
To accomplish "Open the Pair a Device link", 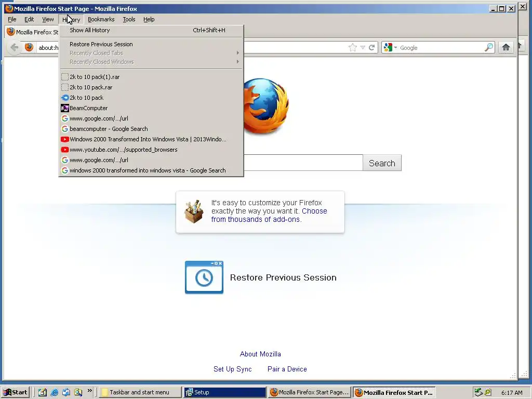I will coord(287,369).
